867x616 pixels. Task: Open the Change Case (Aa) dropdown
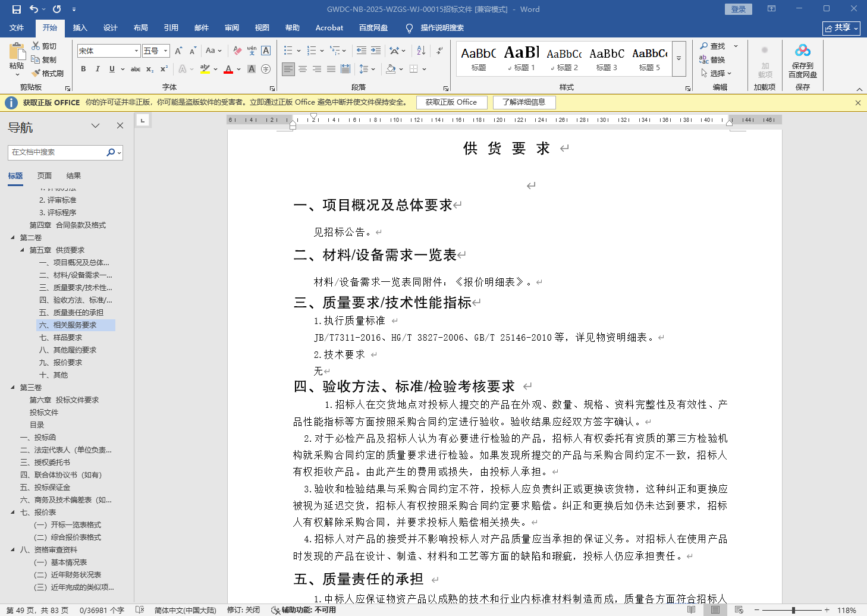[x=213, y=51]
